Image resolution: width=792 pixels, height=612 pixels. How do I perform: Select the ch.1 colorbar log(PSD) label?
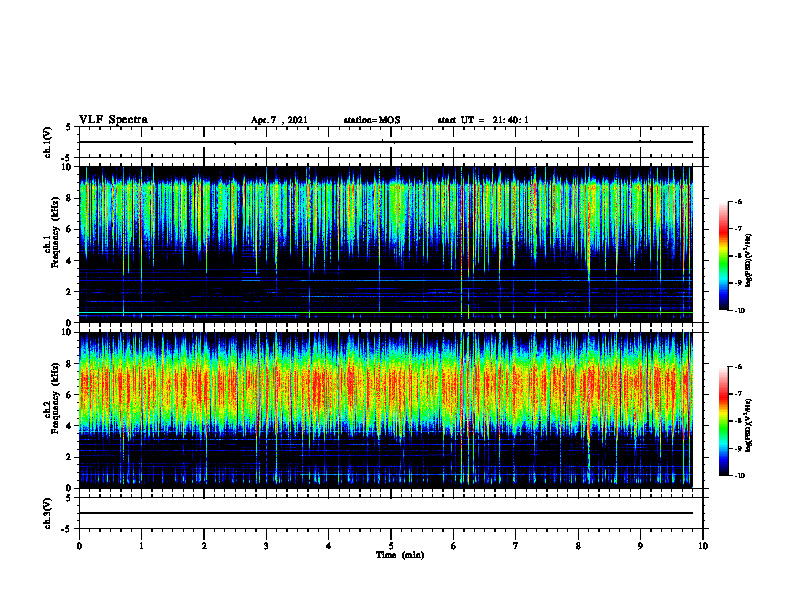point(748,261)
